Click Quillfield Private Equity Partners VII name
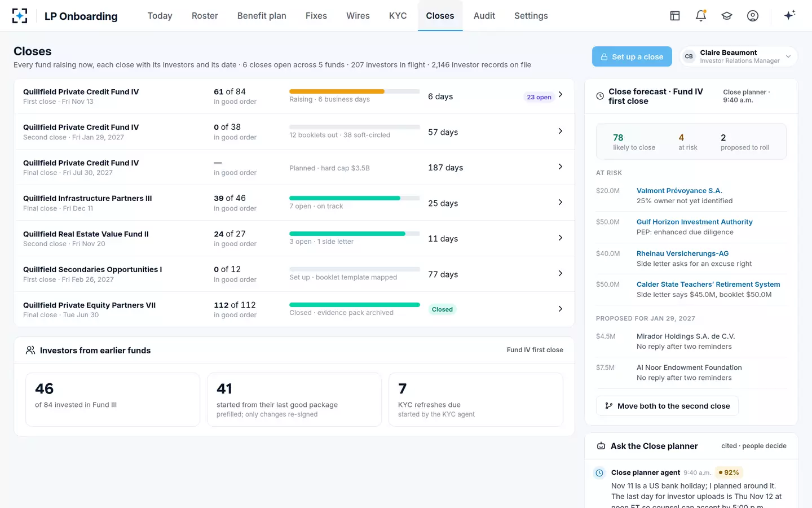Image resolution: width=812 pixels, height=508 pixels. (x=89, y=305)
